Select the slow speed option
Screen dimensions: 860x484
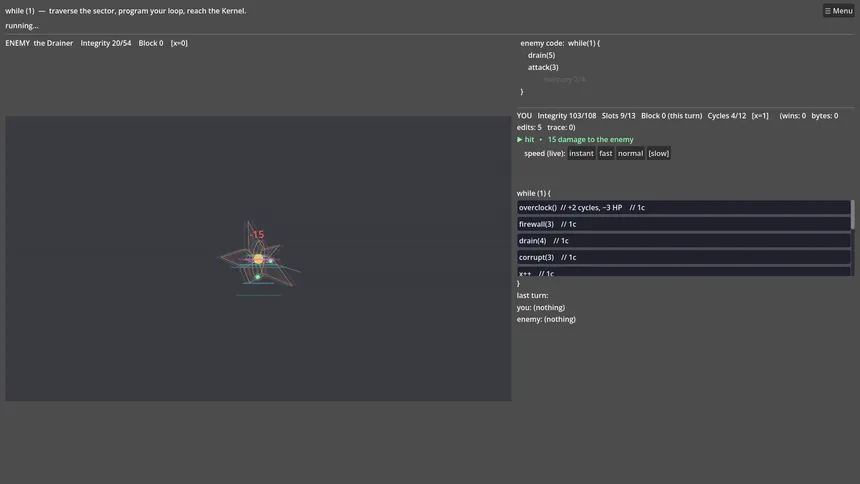[659, 153]
